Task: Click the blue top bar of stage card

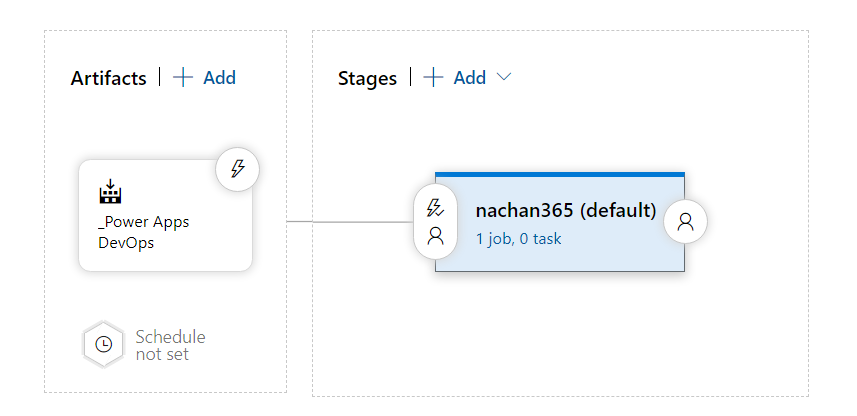Action: pyautogui.click(x=560, y=174)
